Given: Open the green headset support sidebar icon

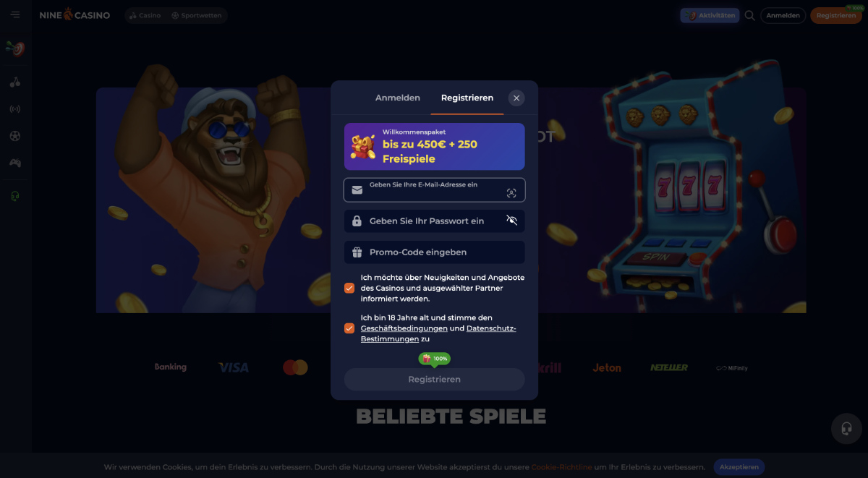Looking at the screenshot, I should click(x=15, y=196).
